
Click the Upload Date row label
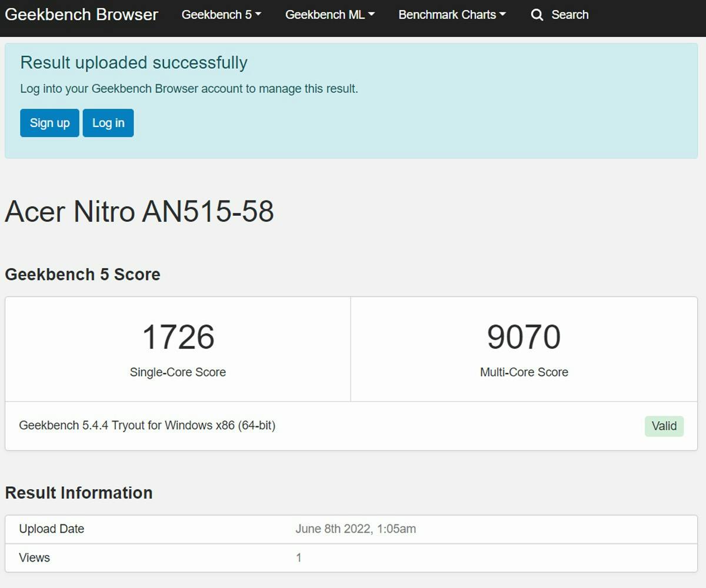(x=52, y=529)
